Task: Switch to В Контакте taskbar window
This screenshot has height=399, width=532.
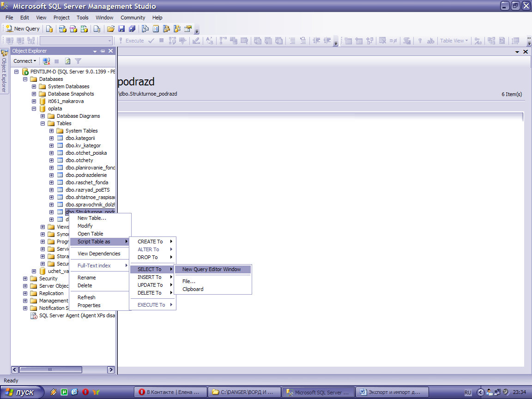Action: 170,392
